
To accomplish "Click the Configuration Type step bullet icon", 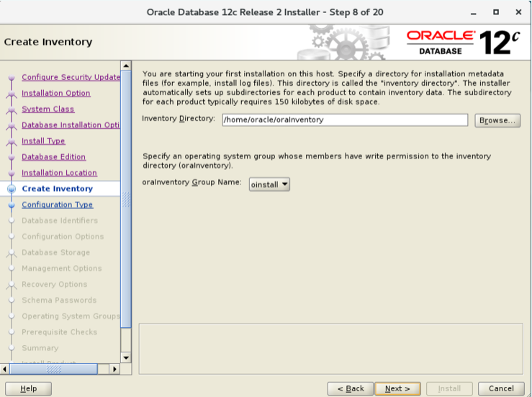I will click(x=12, y=205).
